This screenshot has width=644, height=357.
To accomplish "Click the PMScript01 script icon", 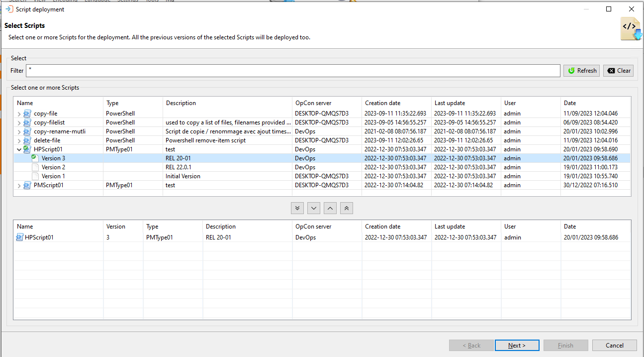I will click(27, 185).
